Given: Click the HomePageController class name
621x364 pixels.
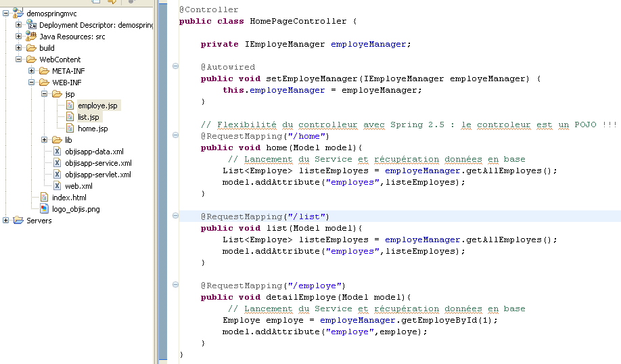Looking at the screenshot, I should (x=298, y=21).
